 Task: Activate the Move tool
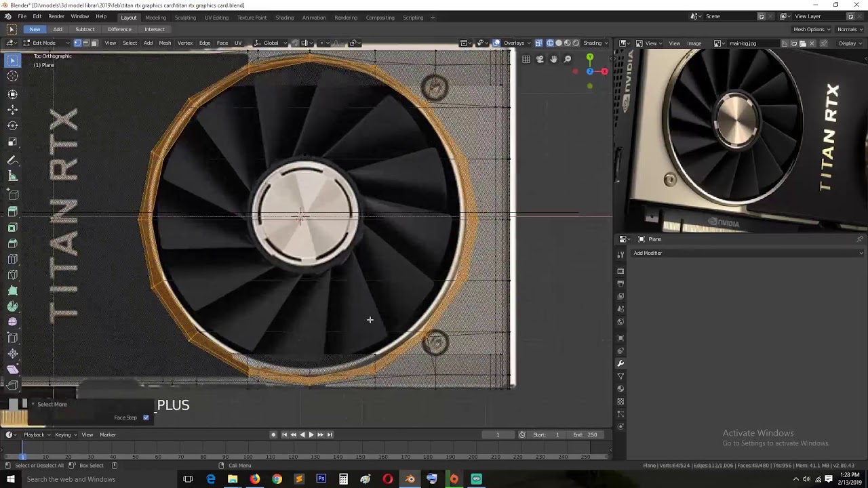(x=13, y=109)
